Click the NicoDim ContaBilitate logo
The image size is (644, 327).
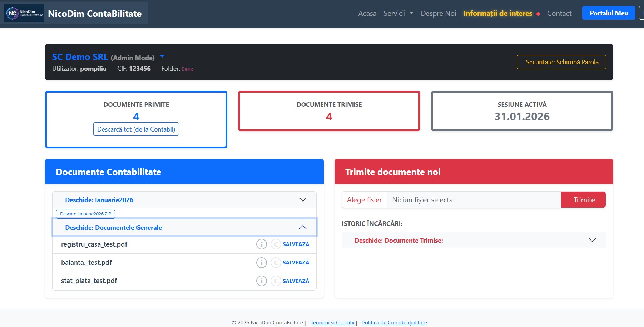tap(24, 13)
